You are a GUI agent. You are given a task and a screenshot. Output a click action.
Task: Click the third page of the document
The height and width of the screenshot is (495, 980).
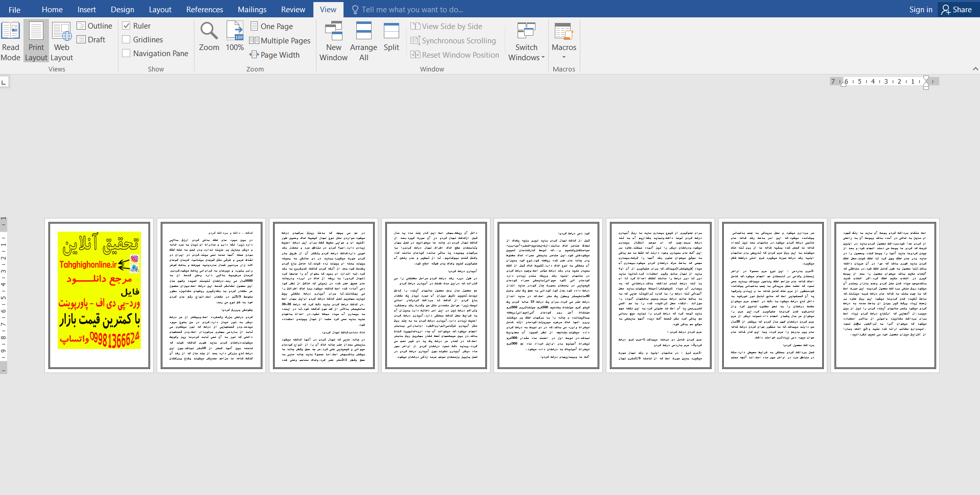pyautogui.click(x=324, y=295)
